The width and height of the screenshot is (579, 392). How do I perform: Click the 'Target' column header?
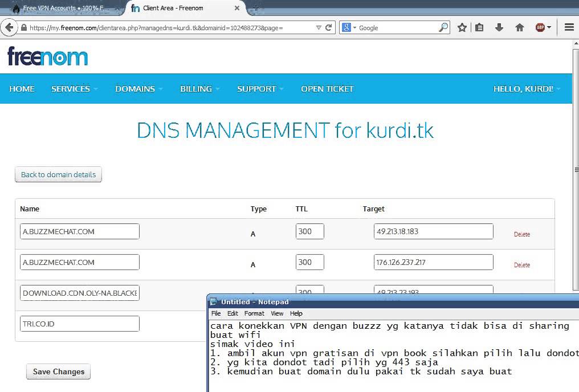[373, 209]
